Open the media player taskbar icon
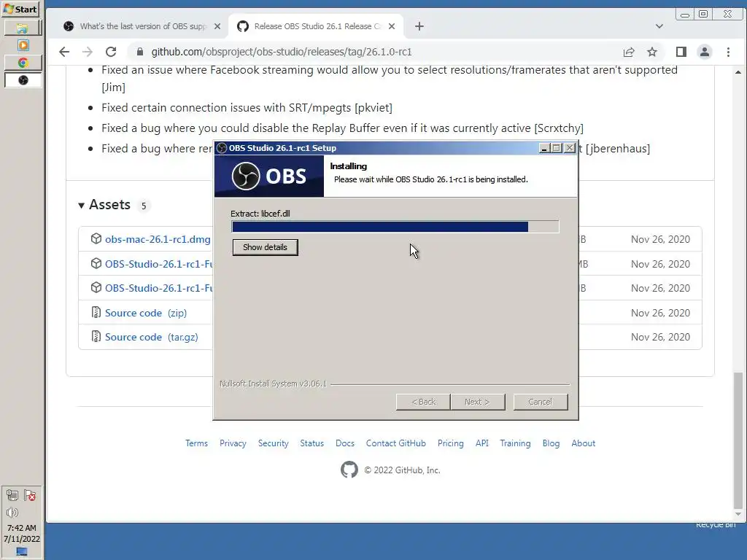Image resolution: width=747 pixels, height=560 pixels. [23, 45]
